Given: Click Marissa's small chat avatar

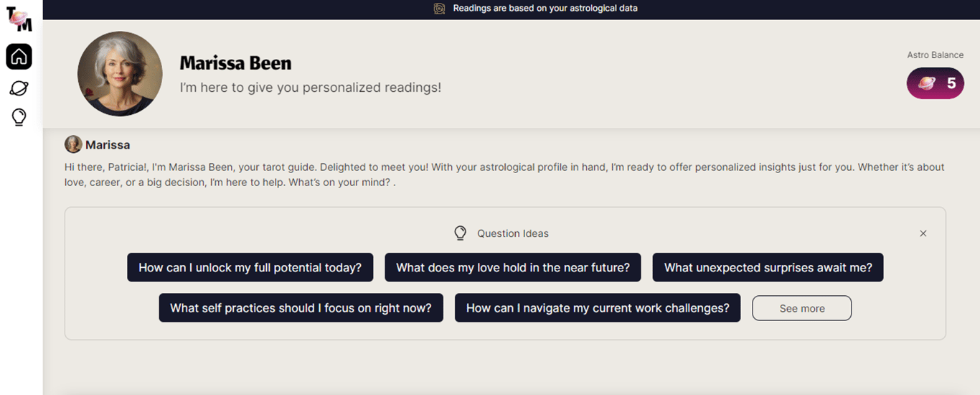Looking at the screenshot, I should 73,144.
